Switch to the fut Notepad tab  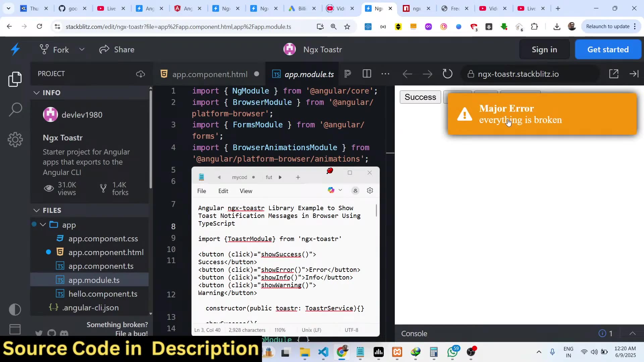269,177
